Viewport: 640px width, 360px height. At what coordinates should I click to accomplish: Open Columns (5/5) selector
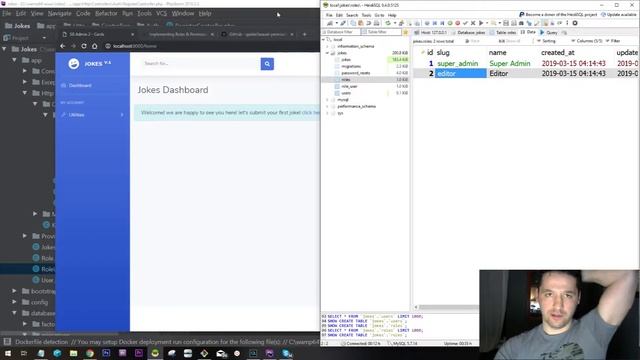[x=587, y=41]
